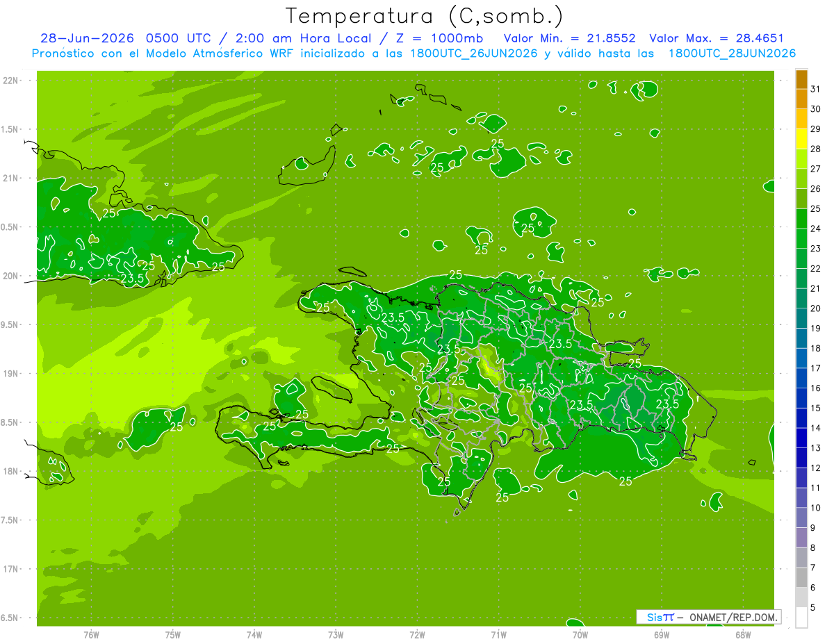Click the dark blue swatch between 13 and 14
Image resolution: width=834 pixels, height=644 pixels.
tap(801, 438)
